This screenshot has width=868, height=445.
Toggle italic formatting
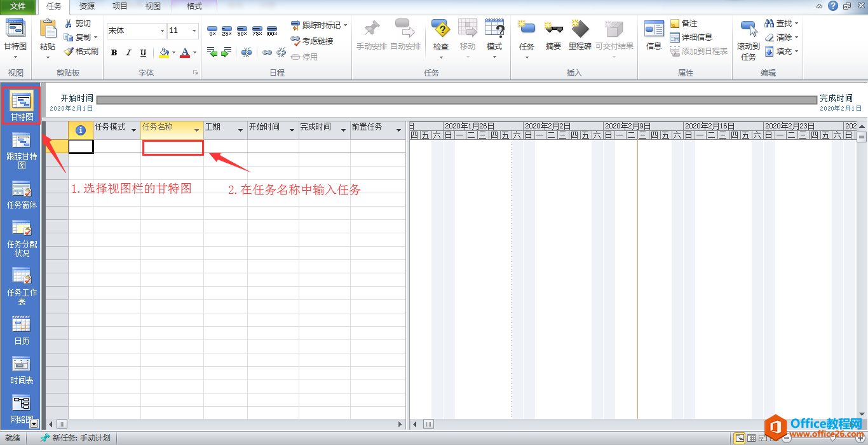click(x=128, y=53)
